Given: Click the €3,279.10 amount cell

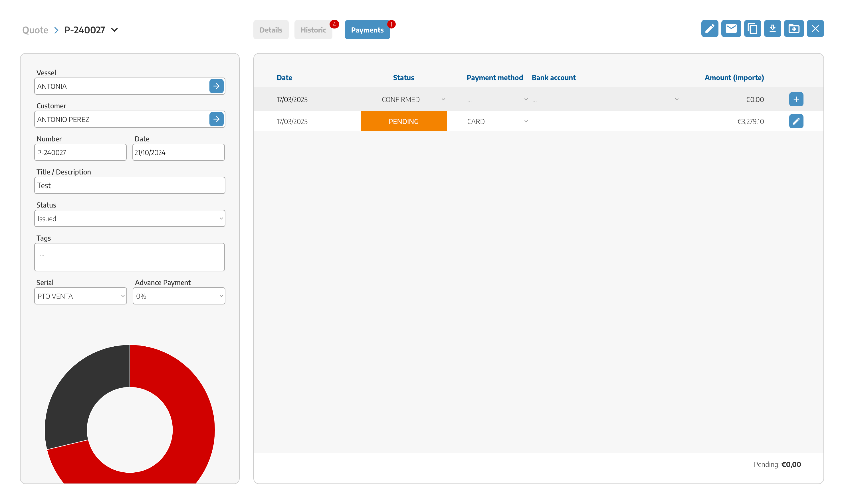Looking at the screenshot, I should [750, 122].
